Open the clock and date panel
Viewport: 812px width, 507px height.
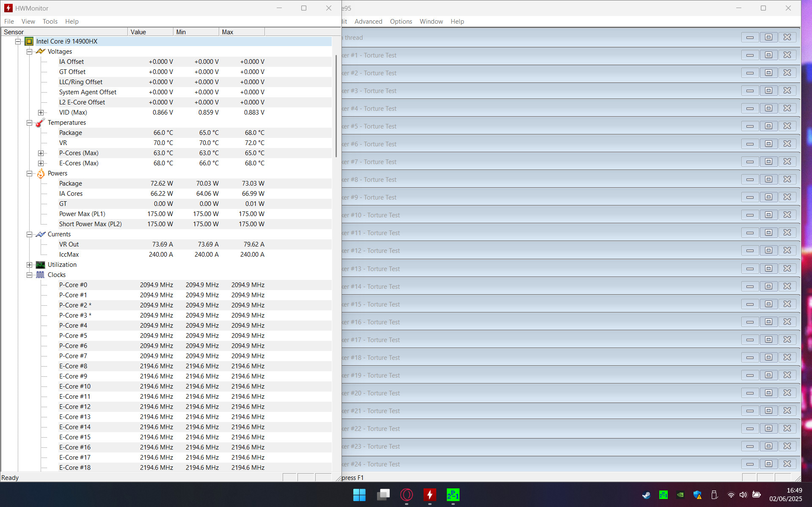point(785,495)
